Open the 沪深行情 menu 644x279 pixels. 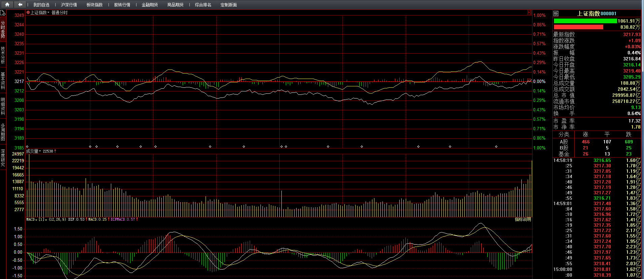(x=69, y=5)
